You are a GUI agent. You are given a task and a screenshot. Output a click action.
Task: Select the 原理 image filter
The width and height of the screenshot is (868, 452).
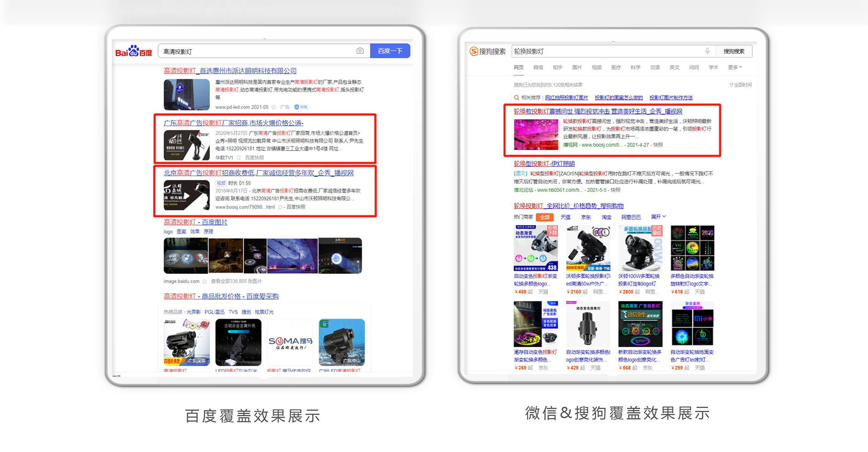[x=208, y=232]
